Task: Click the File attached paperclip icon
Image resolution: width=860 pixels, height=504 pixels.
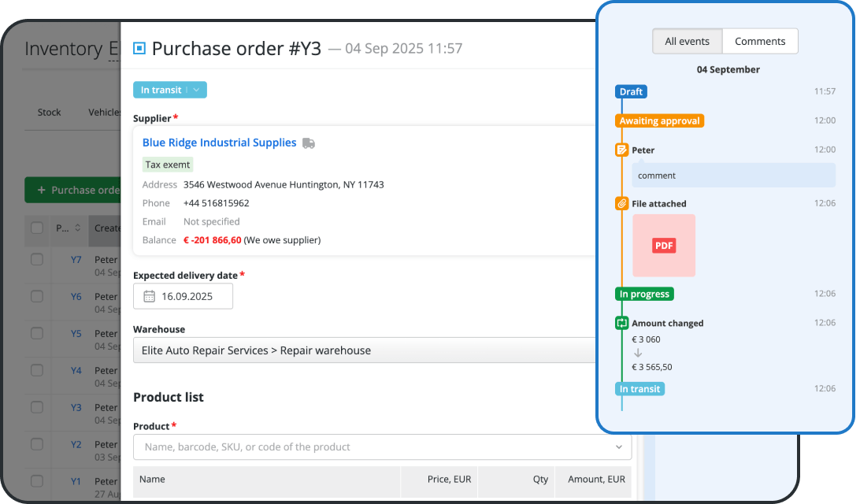Action: click(621, 203)
